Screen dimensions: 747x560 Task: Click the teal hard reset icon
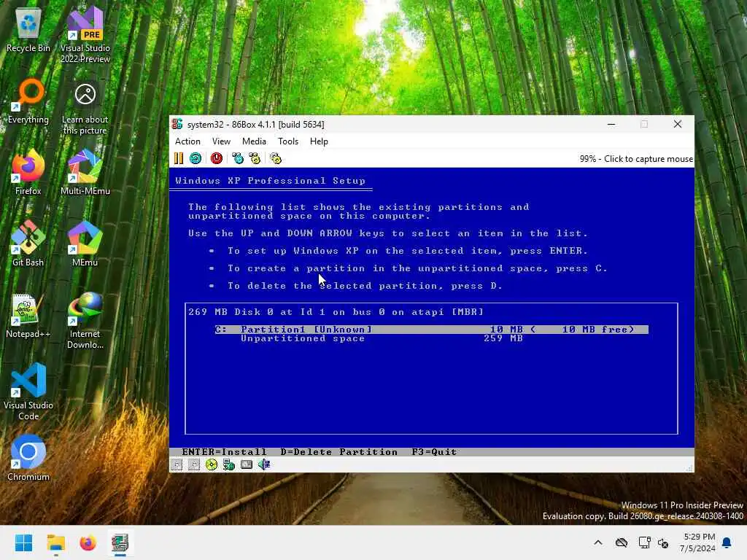[196, 158]
